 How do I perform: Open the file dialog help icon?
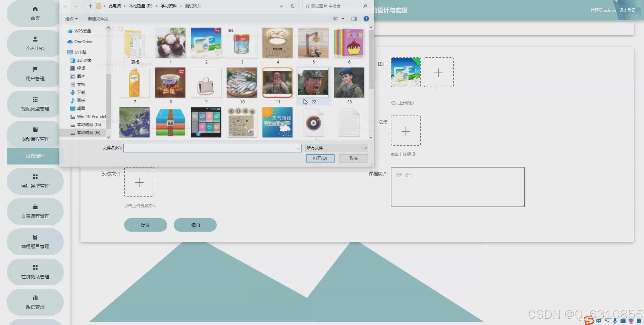pyautogui.click(x=366, y=19)
